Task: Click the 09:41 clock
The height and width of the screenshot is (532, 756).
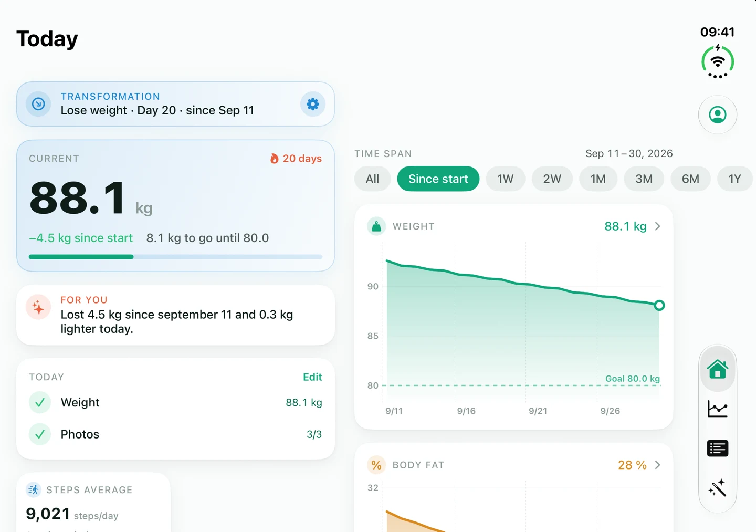Action: (x=717, y=32)
